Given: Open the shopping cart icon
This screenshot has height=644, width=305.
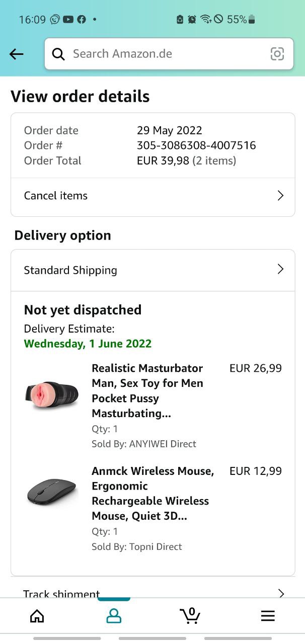Looking at the screenshot, I should [190, 615].
